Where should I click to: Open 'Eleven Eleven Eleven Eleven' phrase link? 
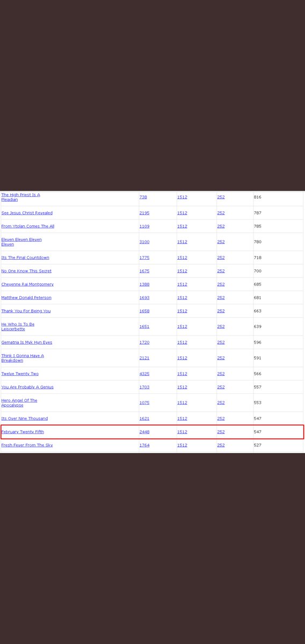pos(21,242)
